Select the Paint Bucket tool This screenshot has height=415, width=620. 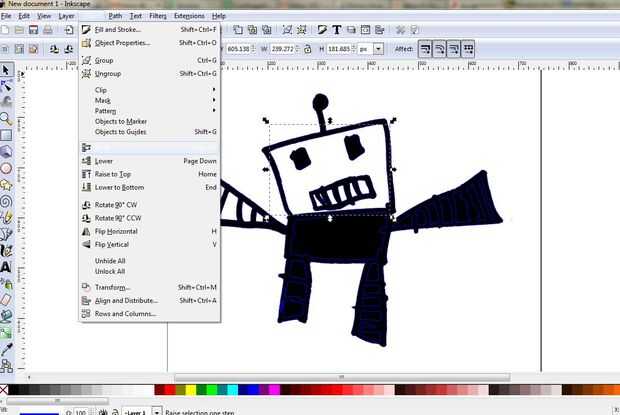coord(6,316)
